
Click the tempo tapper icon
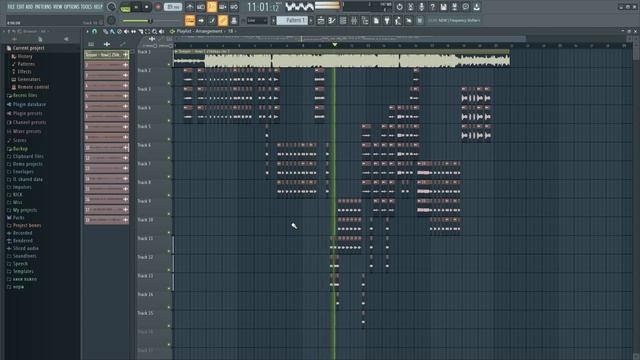pos(398,20)
